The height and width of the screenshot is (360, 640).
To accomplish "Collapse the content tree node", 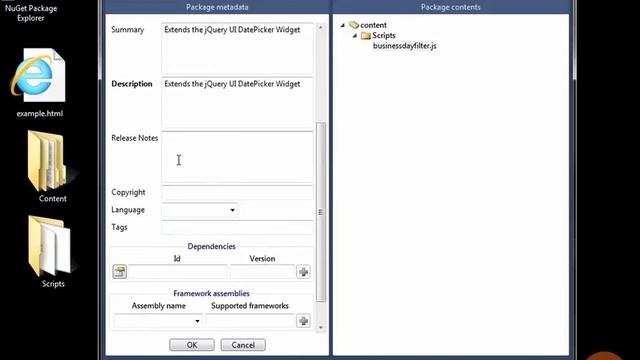I will (343, 25).
